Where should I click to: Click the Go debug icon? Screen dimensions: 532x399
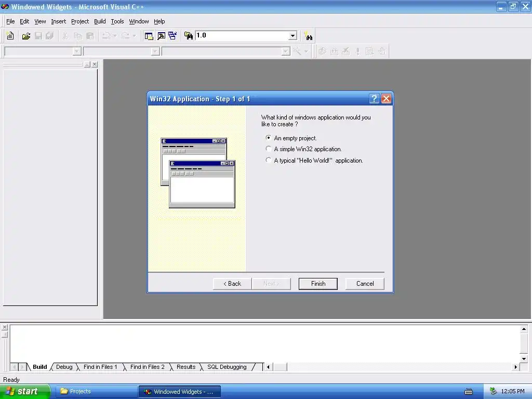[369, 51]
